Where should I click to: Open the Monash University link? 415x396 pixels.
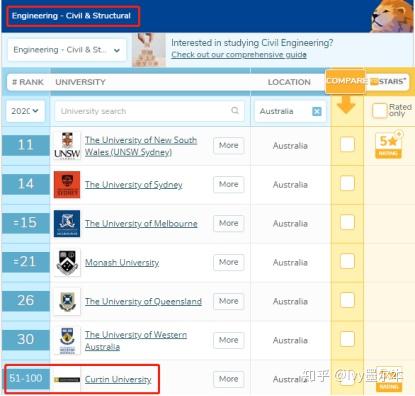click(122, 263)
